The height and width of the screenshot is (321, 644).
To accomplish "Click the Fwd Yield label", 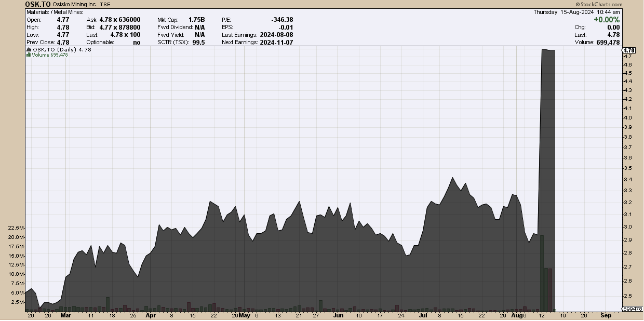I will (171, 35).
